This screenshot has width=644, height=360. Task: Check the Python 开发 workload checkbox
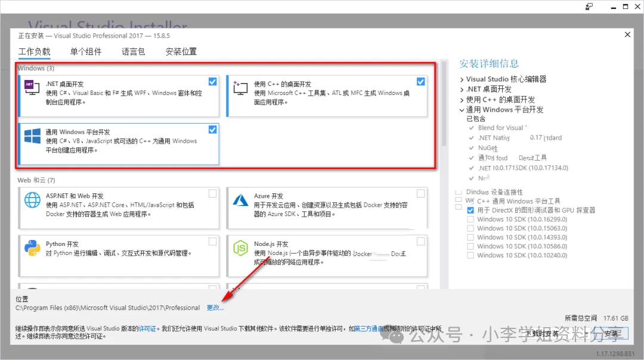point(212,242)
